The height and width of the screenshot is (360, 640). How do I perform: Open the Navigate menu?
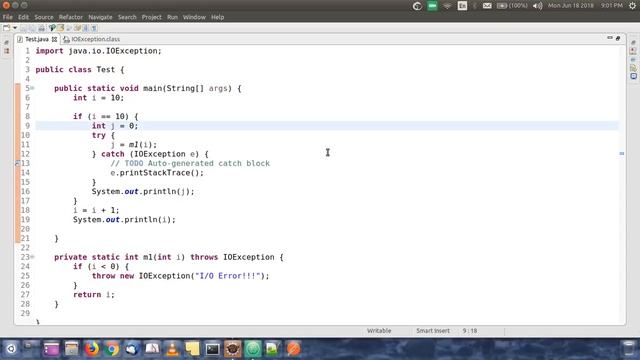coord(100,17)
